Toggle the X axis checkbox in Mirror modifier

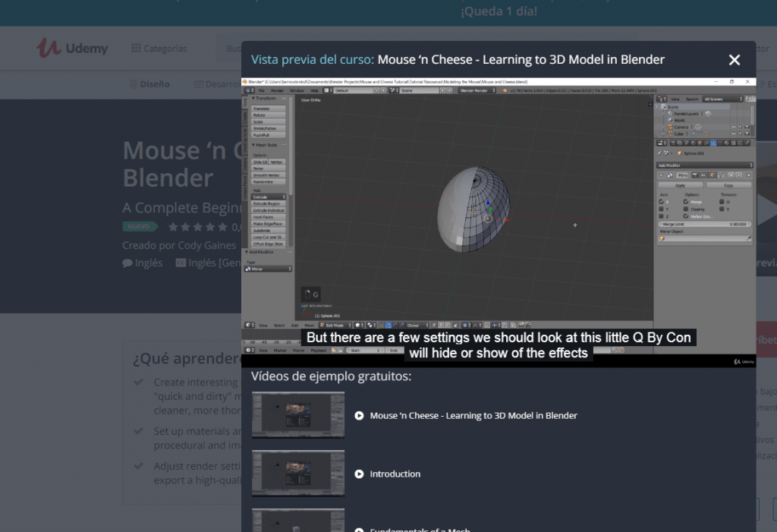662,202
